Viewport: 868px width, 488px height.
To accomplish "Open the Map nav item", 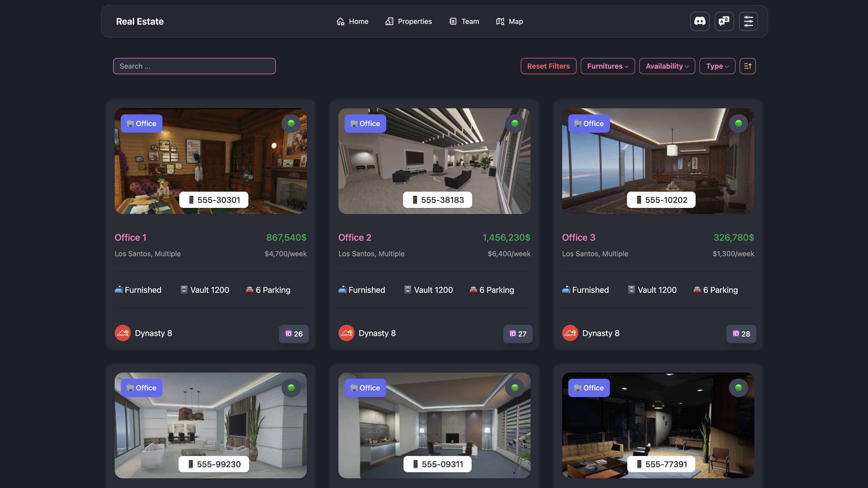I will [510, 21].
